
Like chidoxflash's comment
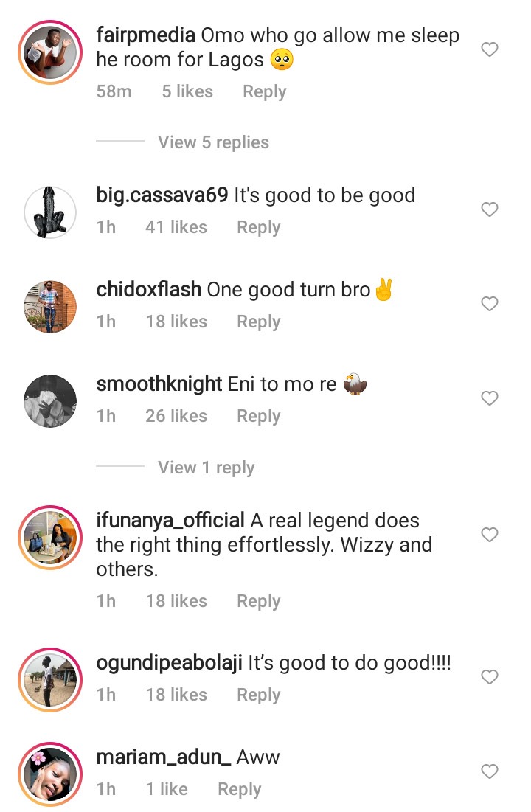(490, 304)
